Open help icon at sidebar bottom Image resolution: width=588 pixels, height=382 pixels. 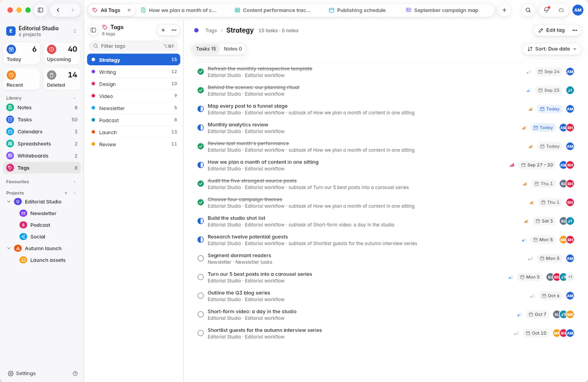(x=75, y=373)
